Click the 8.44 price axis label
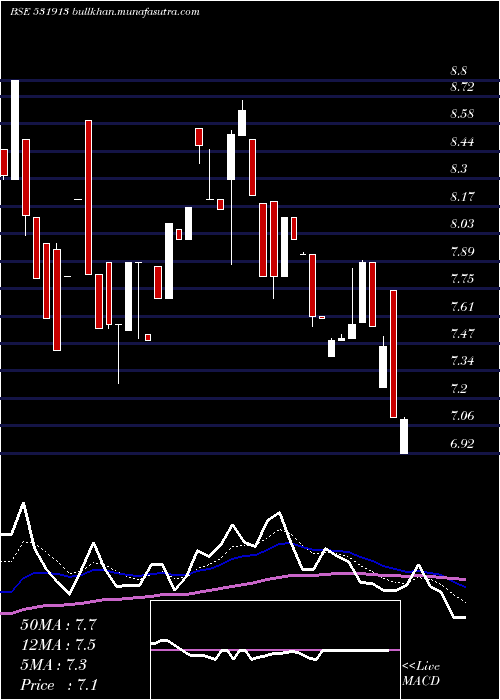Image resolution: width=500 pixels, height=700 pixels. tap(462, 142)
